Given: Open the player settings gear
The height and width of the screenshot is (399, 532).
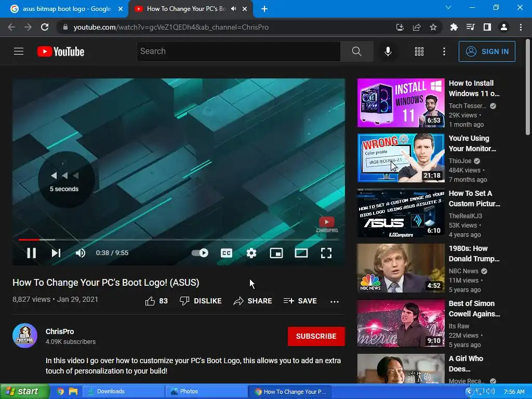Looking at the screenshot, I should 251,253.
